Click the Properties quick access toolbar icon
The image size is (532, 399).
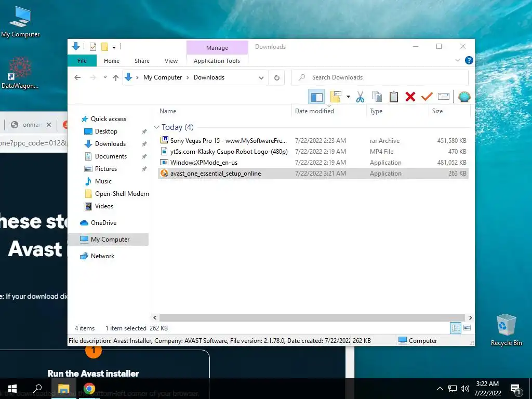[x=92, y=47]
